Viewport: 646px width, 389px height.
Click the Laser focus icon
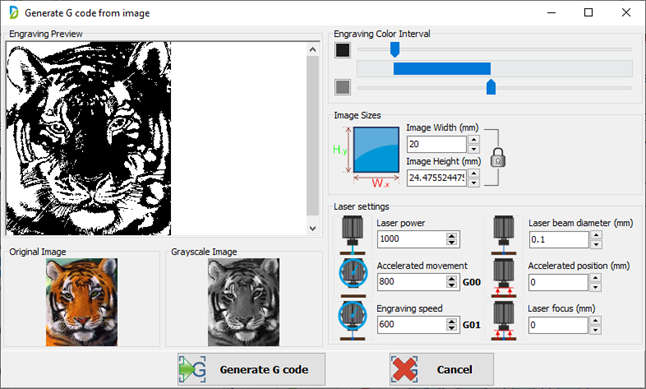coord(504,321)
